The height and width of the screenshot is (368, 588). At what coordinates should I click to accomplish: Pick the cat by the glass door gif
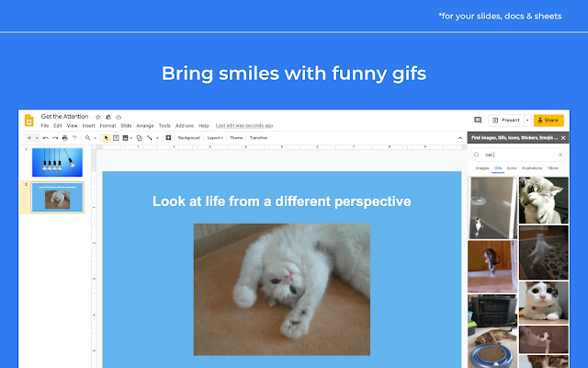pyautogui.click(x=492, y=208)
